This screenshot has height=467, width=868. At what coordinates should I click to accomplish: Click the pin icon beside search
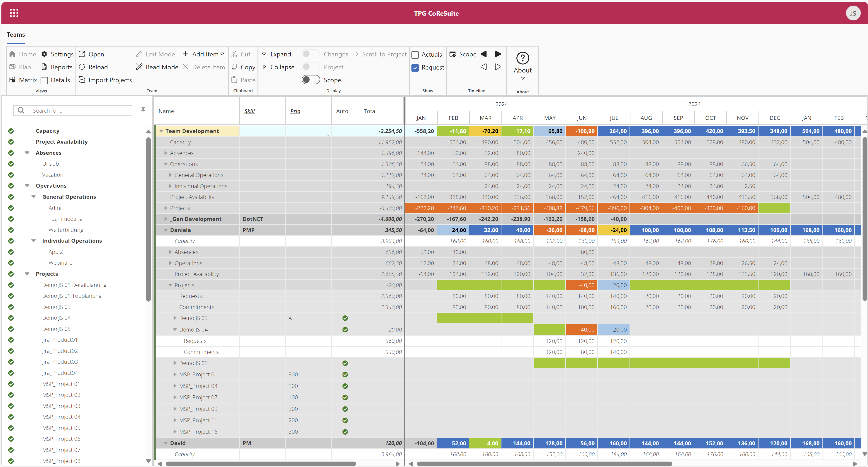(x=143, y=110)
